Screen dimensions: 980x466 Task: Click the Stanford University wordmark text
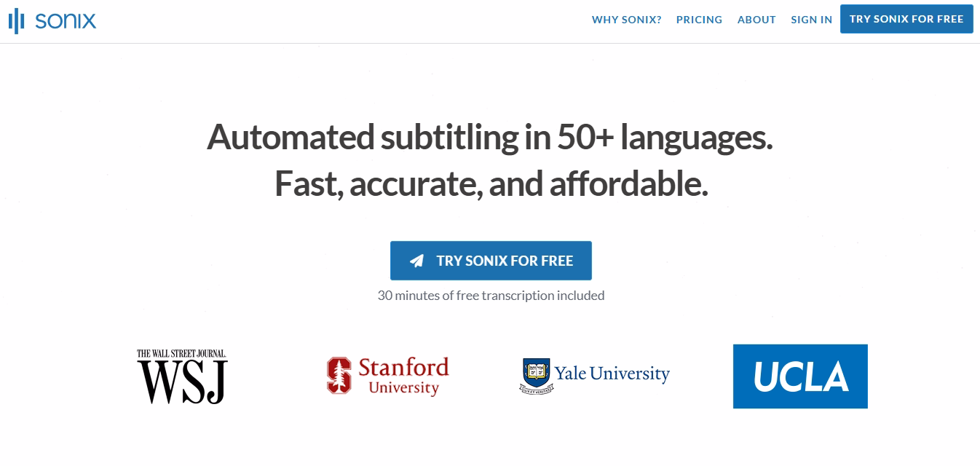click(x=403, y=375)
